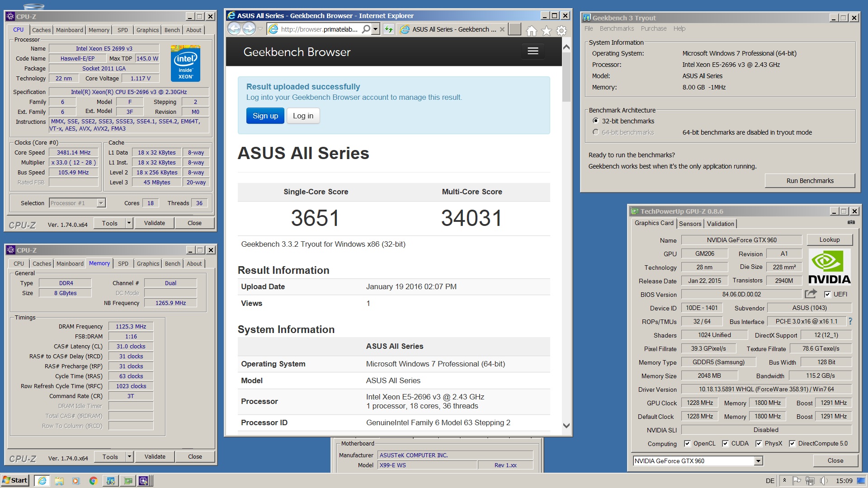Viewport: 868px width, 488px height.
Task: Open Processor #1 selection dropdown
Action: (101, 203)
